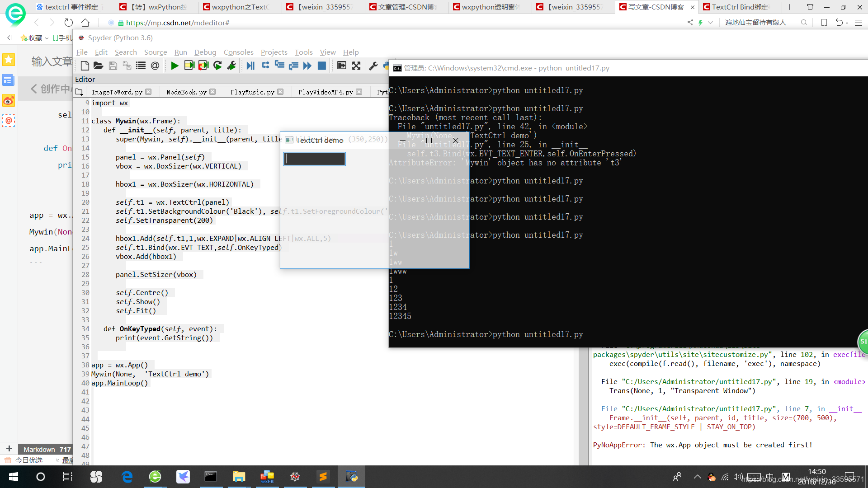Re-run last script icon
Screen dimensions: 868x488
(217, 66)
